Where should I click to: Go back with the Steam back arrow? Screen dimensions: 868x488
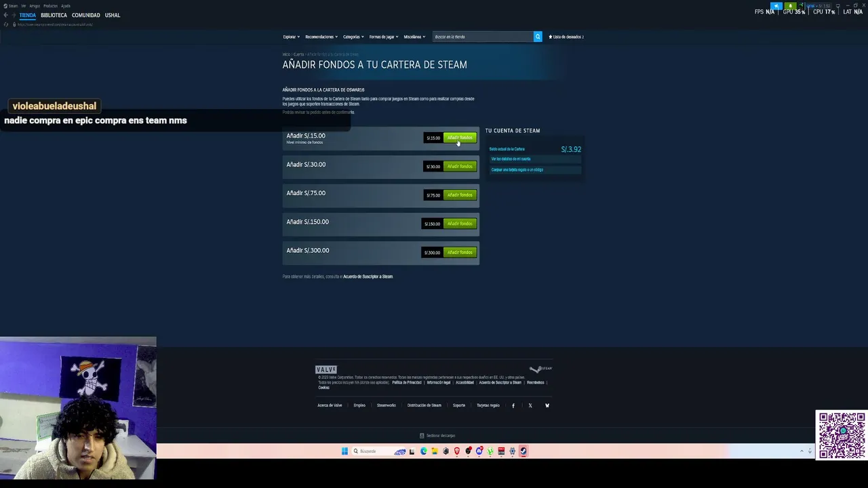tap(5, 15)
